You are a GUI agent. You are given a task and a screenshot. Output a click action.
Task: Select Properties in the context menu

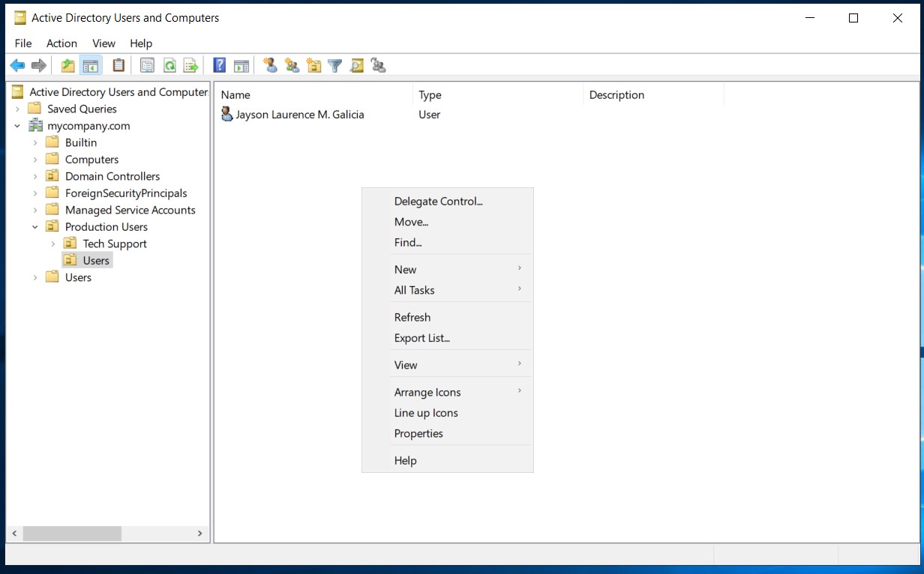(418, 434)
